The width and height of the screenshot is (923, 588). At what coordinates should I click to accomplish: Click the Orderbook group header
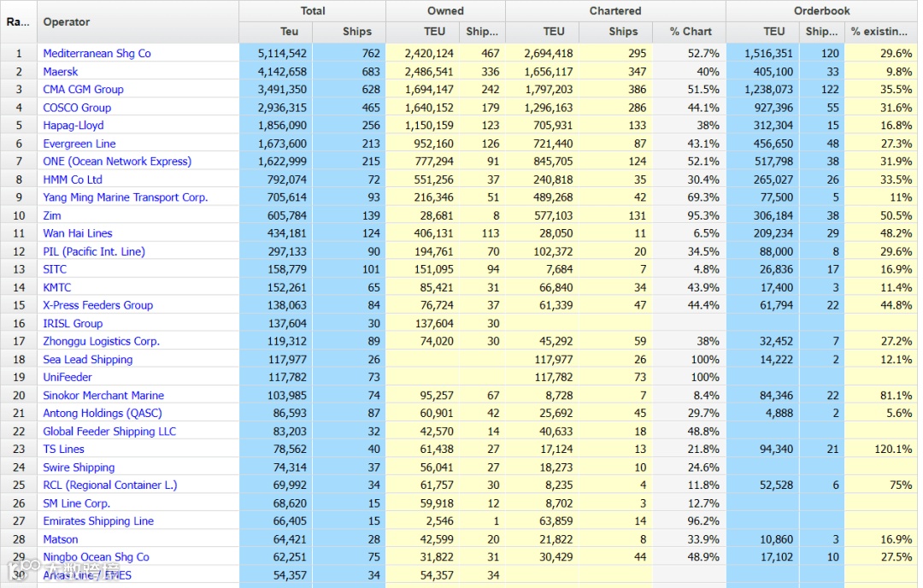coord(822,10)
